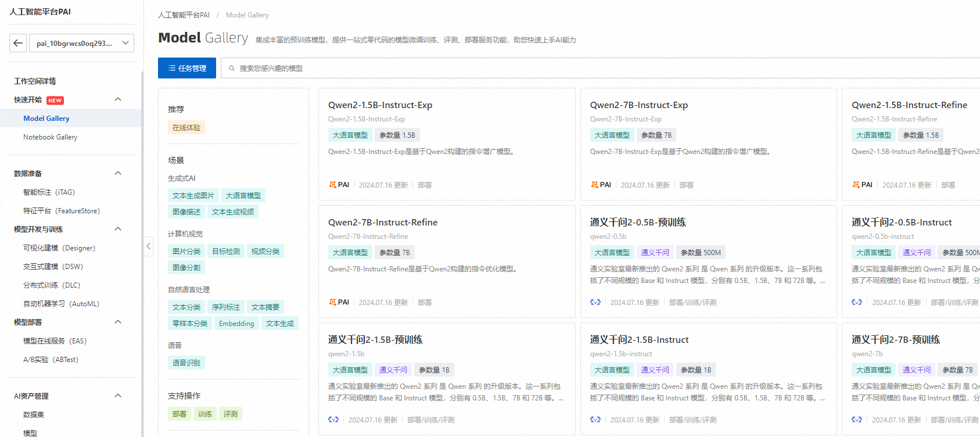Click 通义千问 tag on 通义千问2-1.5B-预训练 card
This screenshot has height=437, width=980.
393,370
